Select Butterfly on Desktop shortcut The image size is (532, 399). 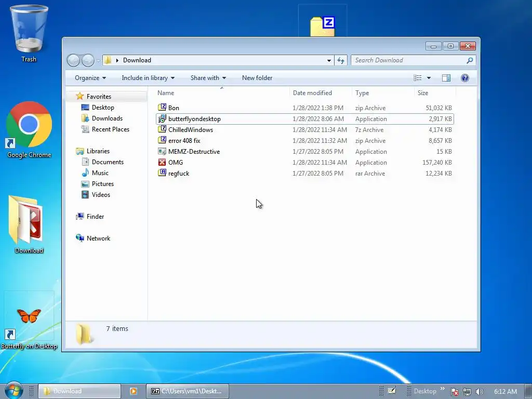29,321
